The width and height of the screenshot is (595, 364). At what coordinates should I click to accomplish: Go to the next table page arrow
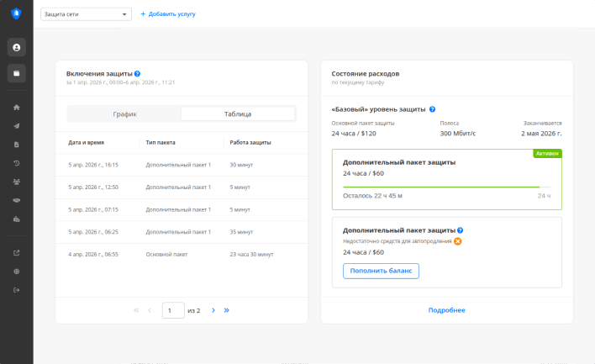pyautogui.click(x=213, y=310)
